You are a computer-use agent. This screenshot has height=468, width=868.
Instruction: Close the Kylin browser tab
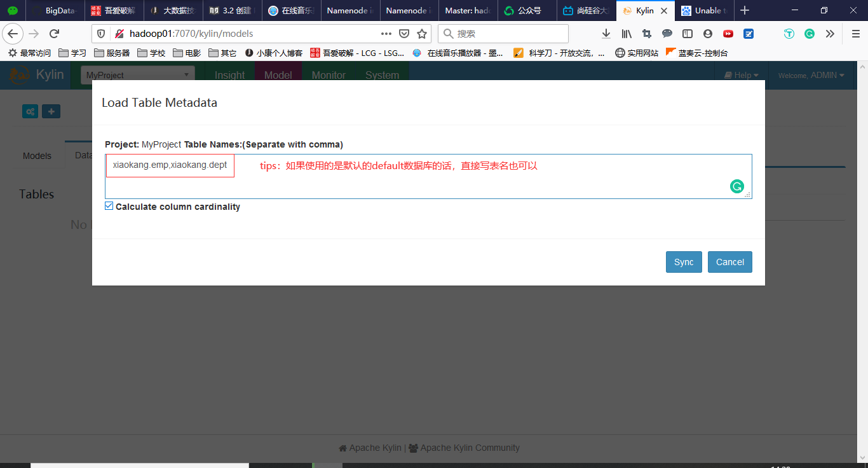tap(664, 11)
